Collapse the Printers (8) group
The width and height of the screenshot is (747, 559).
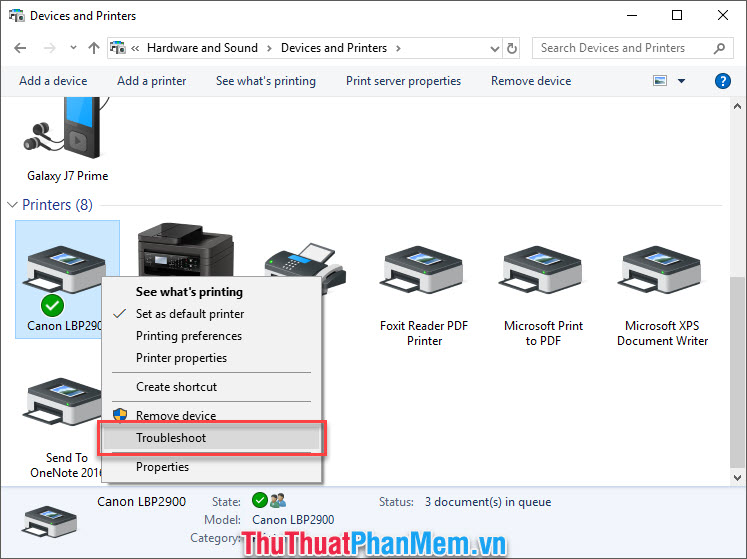(12, 204)
